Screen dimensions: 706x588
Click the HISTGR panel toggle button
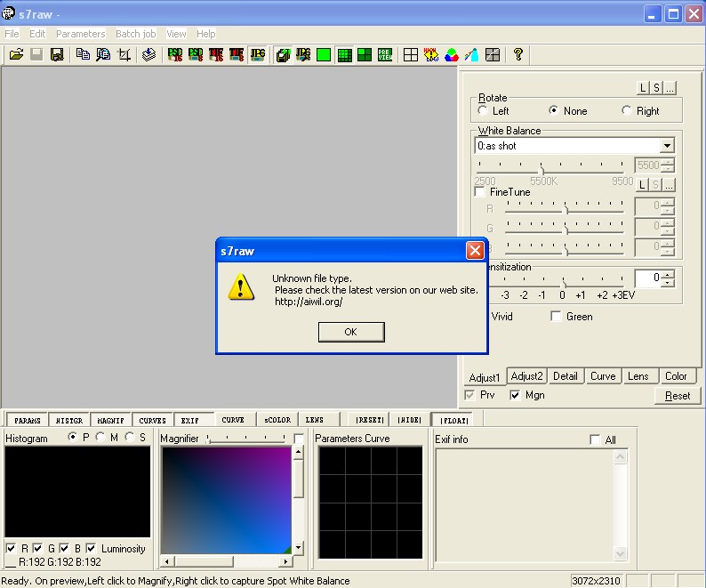click(x=69, y=420)
